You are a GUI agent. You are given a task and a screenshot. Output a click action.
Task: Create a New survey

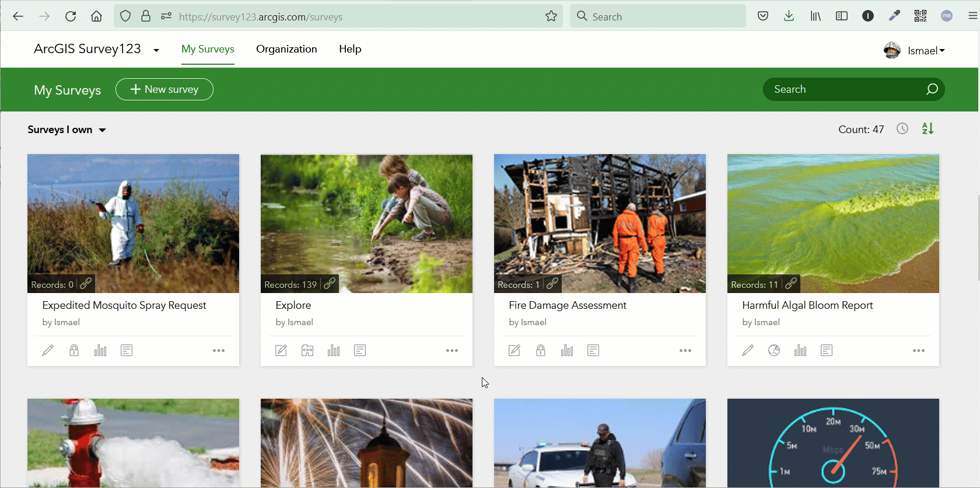point(164,89)
